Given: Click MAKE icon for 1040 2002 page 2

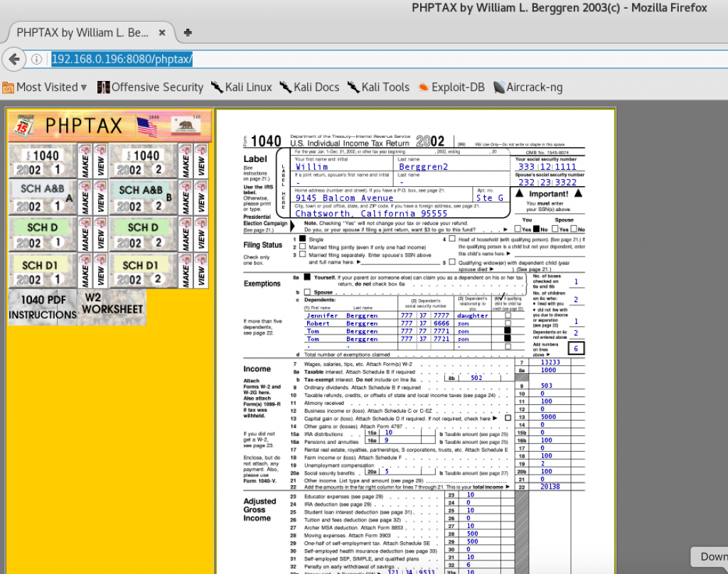Looking at the screenshot, I should [186, 161].
